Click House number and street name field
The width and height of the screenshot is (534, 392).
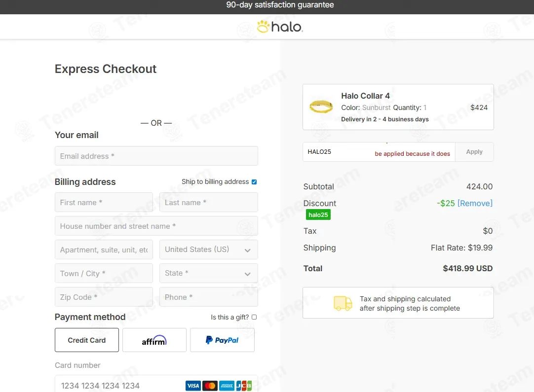pyautogui.click(x=156, y=226)
